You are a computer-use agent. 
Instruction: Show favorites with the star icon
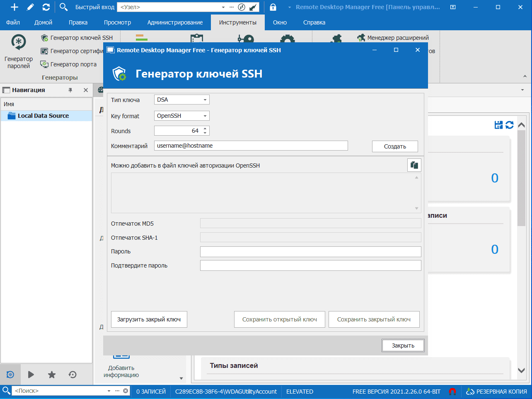click(x=52, y=375)
